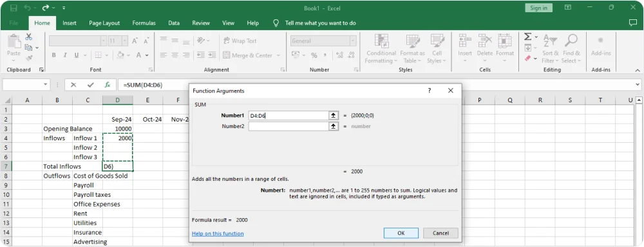This screenshot has height=247, width=644.
Task: Click the formula bar Enter checkmark
Action: click(x=90, y=84)
